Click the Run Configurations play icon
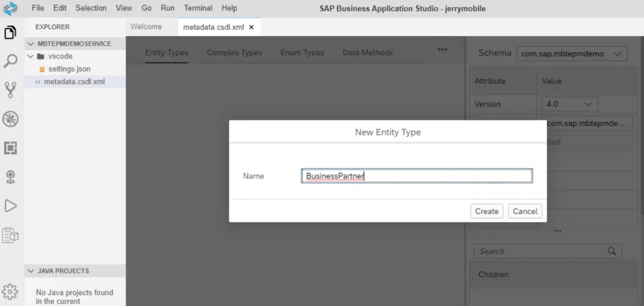 tap(11, 205)
